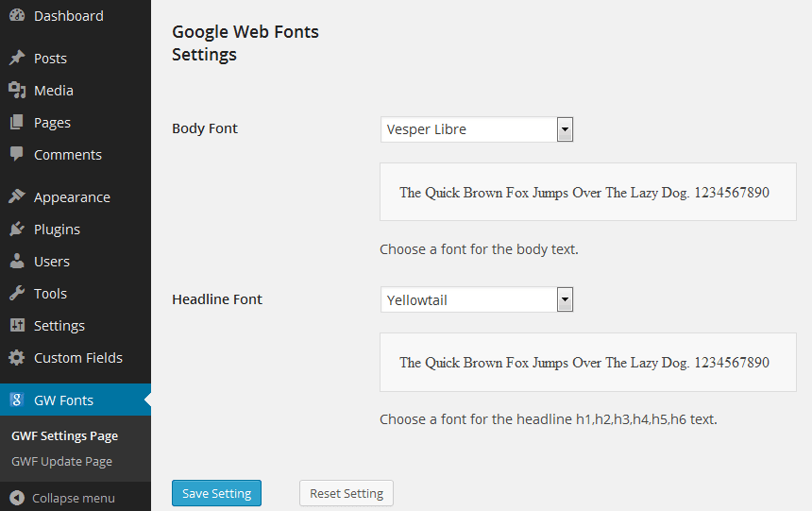
Task: Click the Comments speech bubble icon
Action: [17, 154]
